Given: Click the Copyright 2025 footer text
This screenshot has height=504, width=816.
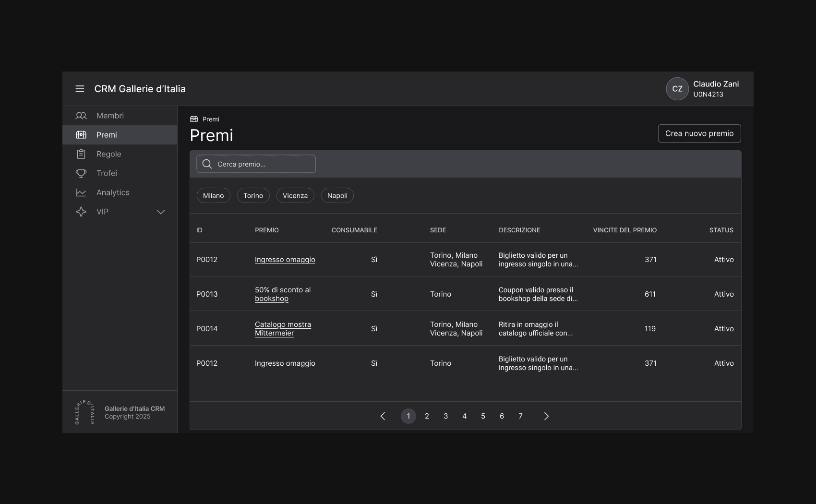Looking at the screenshot, I should tap(128, 417).
